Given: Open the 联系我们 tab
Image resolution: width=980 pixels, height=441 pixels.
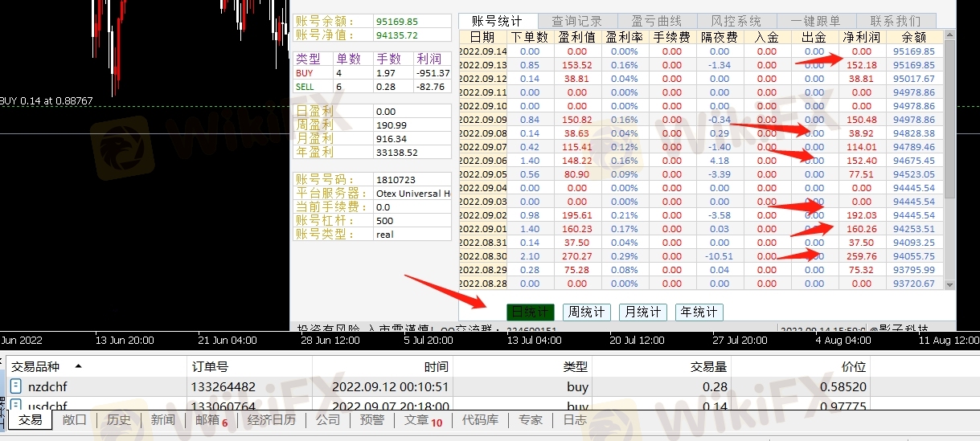Looking at the screenshot, I should (x=895, y=21).
